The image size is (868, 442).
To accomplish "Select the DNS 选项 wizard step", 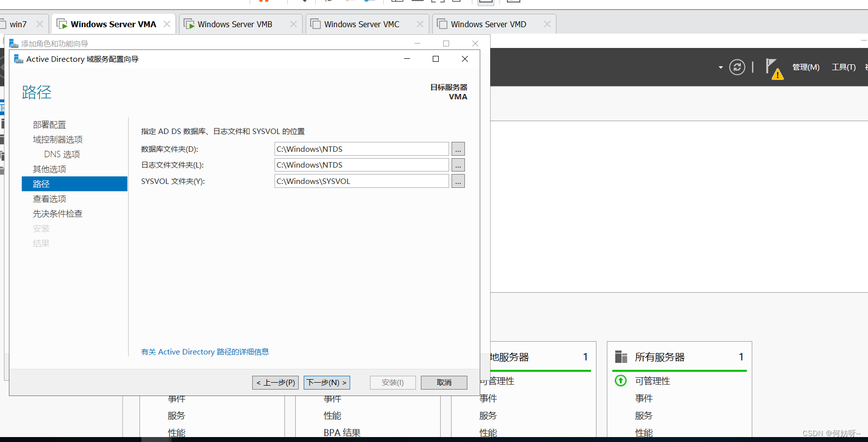I will tap(62, 154).
